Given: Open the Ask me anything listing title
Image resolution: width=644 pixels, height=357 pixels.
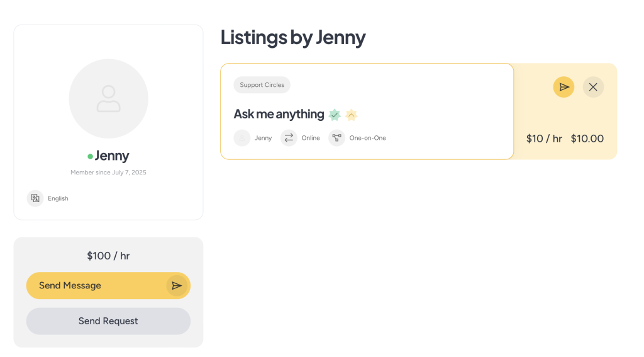Looking at the screenshot, I should 279,114.
